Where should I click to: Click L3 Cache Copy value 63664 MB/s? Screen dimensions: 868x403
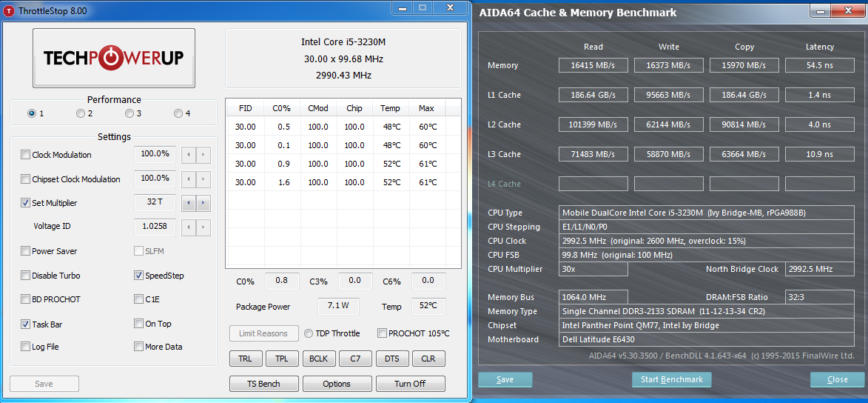[x=744, y=154]
